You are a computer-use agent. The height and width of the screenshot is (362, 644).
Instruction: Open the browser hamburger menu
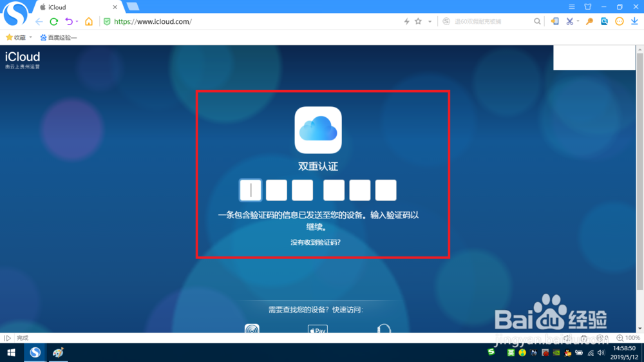click(x=572, y=7)
